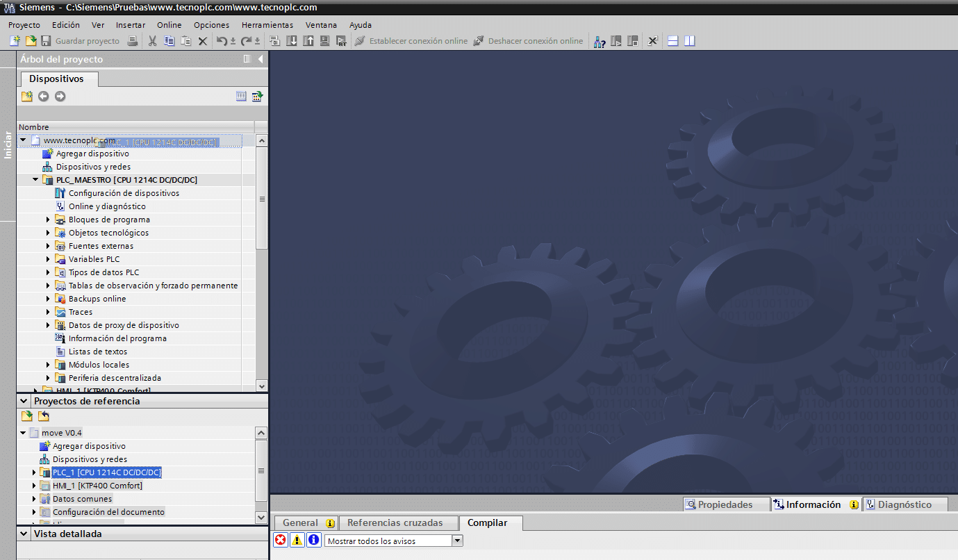Image resolution: width=958 pixels, height=560 pixels.
Task: Expand Variables PLC folder
Action: 49,259
